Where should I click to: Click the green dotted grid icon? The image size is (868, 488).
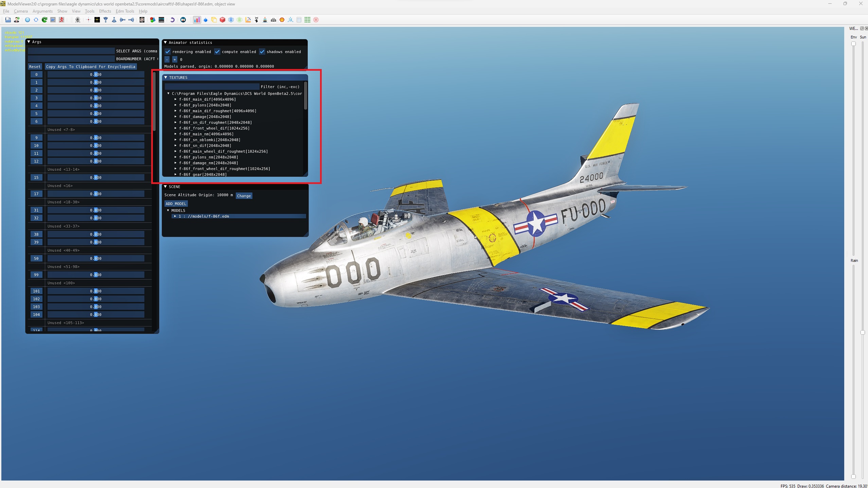click(307, 20)
